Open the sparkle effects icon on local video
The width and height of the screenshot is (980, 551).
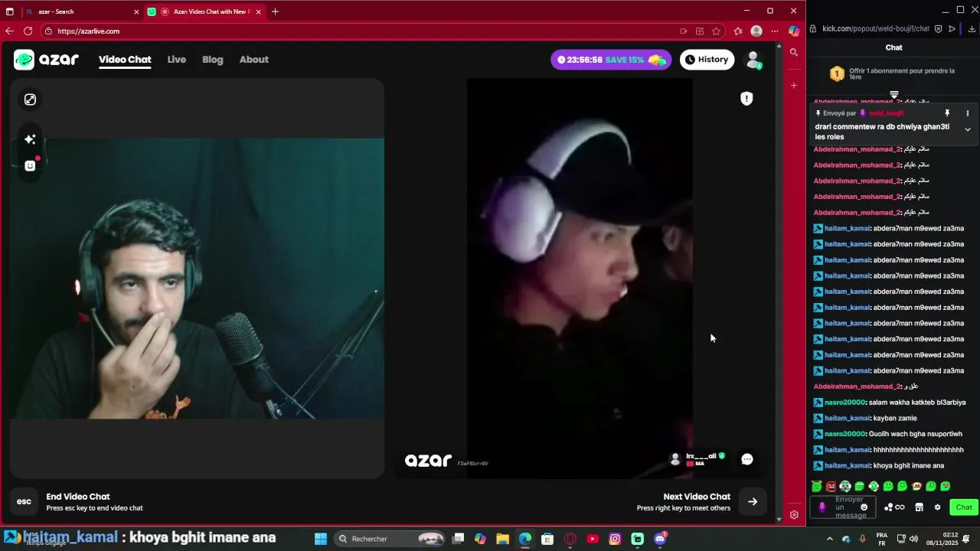coord(30,139)
